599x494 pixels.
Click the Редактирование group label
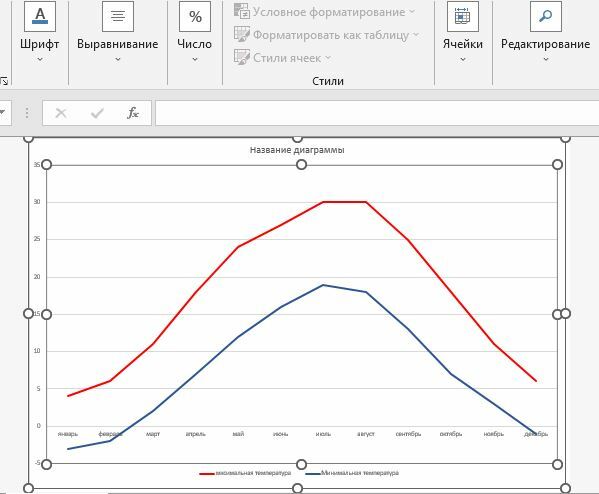546,44
